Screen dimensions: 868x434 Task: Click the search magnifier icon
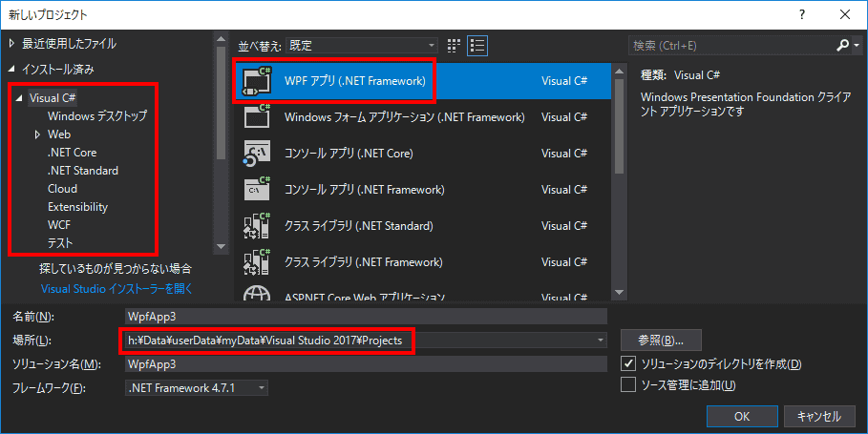coord(842,46)
